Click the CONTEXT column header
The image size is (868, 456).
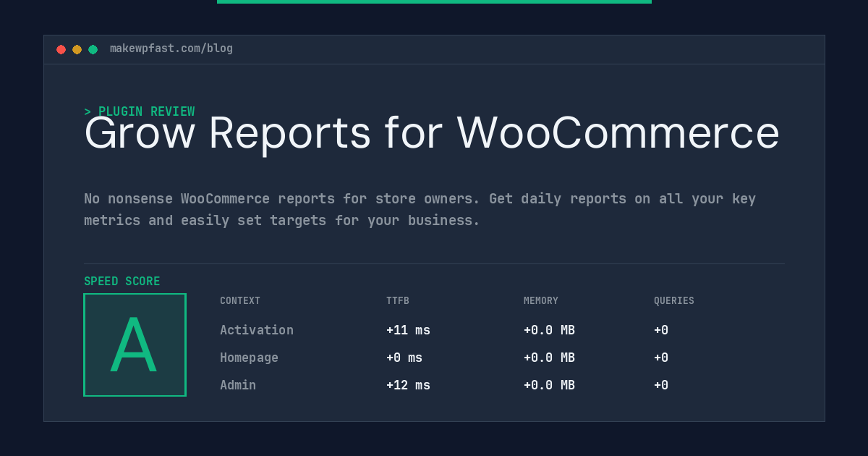(x=240, y=301)
